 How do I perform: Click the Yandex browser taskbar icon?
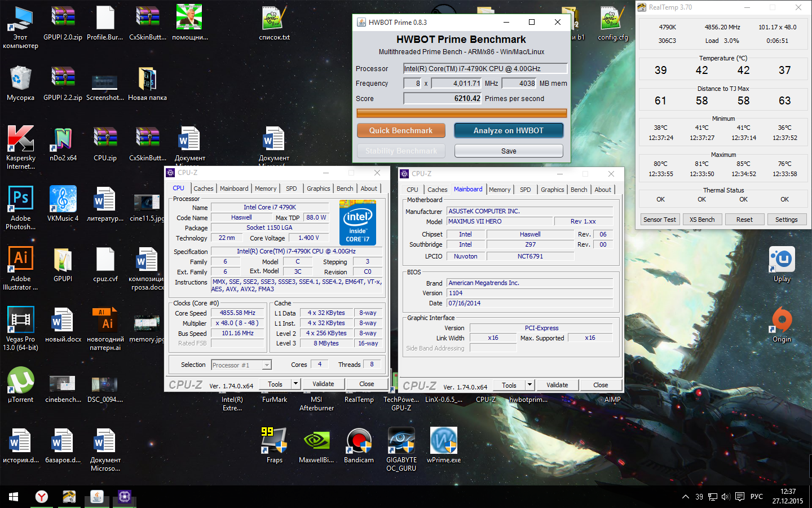[42, 497]
